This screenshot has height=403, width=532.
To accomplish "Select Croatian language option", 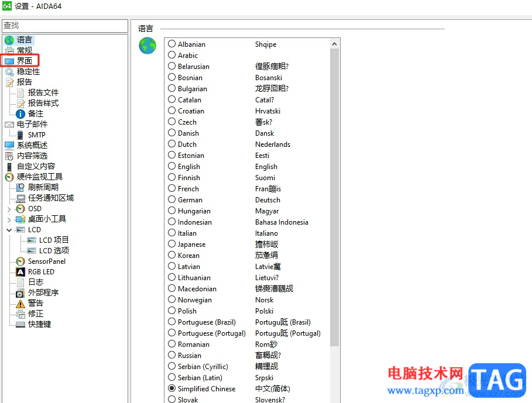I will coord(171,111).
